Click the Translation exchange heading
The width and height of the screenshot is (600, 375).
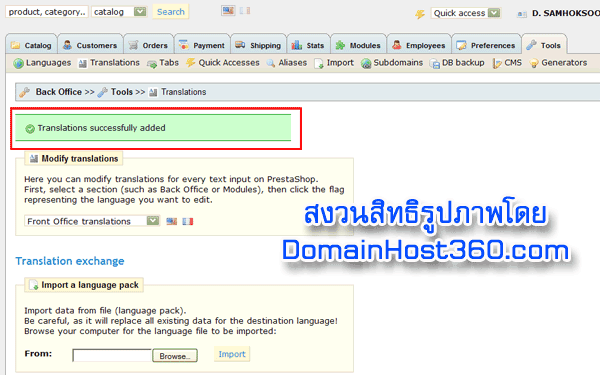[70, 261]
